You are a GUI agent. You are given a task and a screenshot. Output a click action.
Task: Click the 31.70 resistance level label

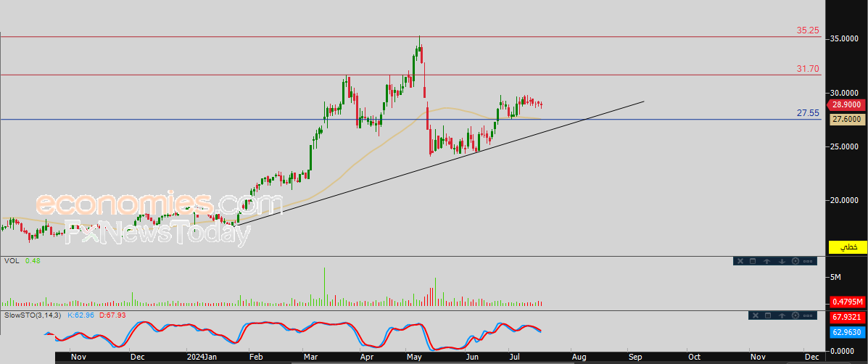tap(808, 69)
